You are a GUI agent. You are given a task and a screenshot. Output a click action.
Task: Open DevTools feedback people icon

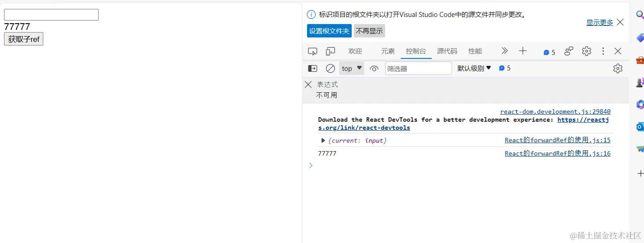click(569, 51)
